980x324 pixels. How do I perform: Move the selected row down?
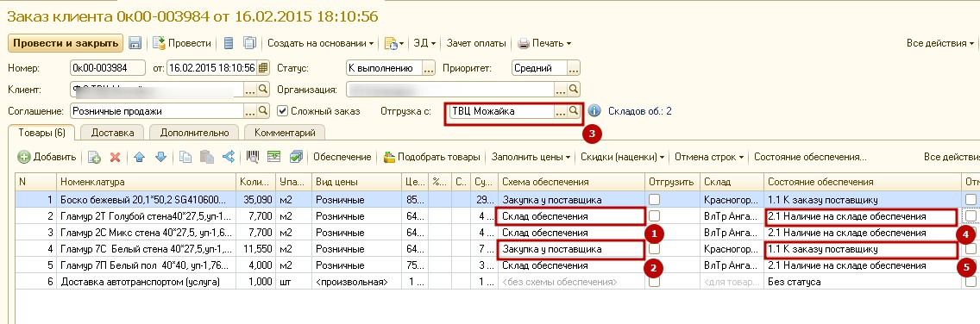coord(160,157)
